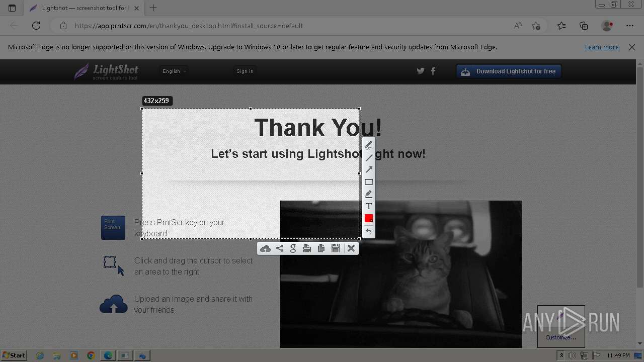Select the Lightshot Arrow tool
Image resolution: width=644 pixels, height=362 pixels.
pyautogui.click(x=369, y=169)
